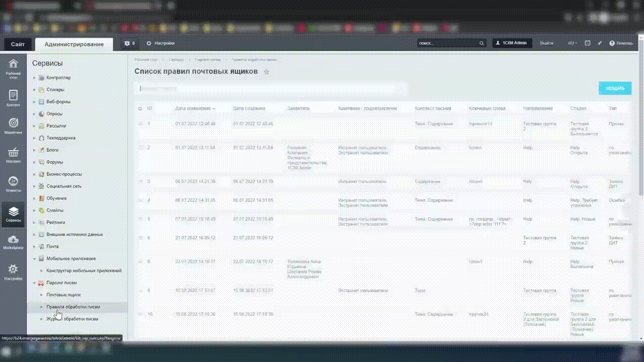Open the Контент sidebar section
Viewport: 644px width, 362px height.
[x=13, y=98]
